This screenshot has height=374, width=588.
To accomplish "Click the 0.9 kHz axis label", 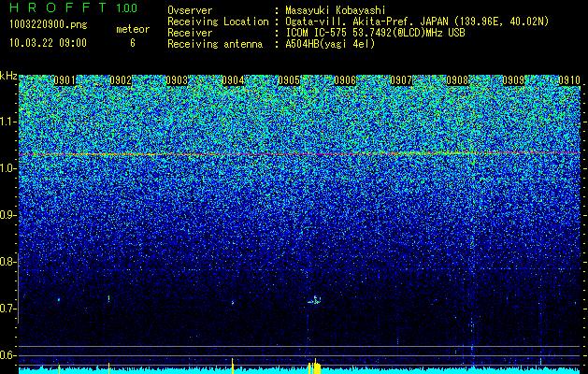I will (x=7, y=215).
